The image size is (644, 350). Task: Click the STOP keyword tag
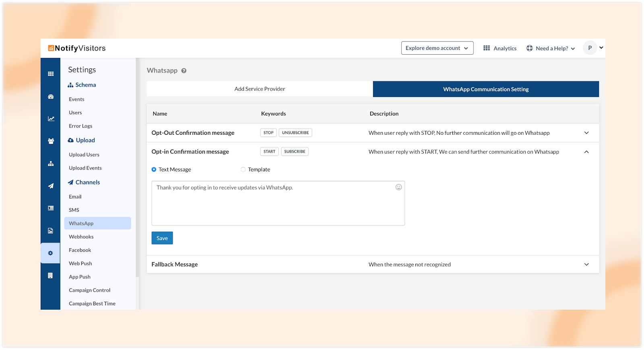[x=268, y=133]
